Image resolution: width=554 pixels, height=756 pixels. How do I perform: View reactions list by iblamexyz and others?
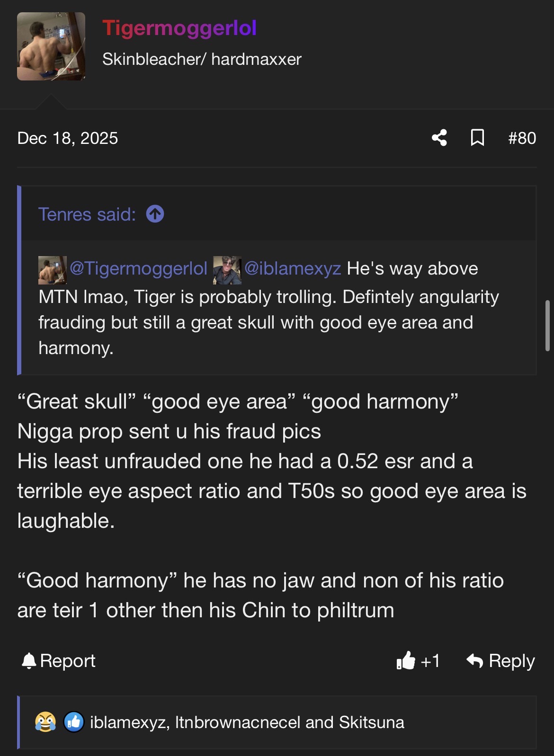tap(247, 722)
